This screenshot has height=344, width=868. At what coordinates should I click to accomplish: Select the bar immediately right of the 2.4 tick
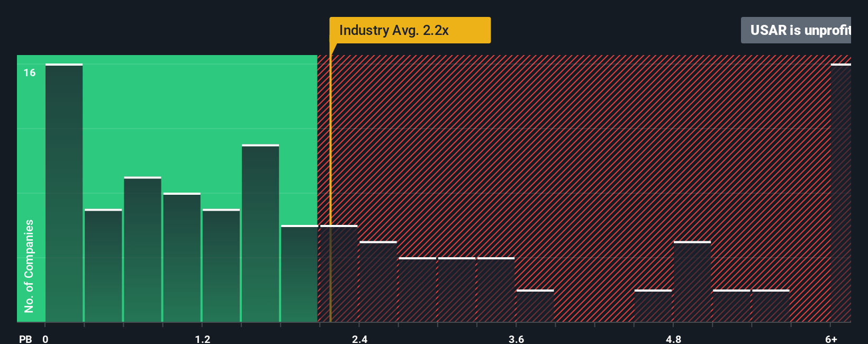tap(378, 282)
